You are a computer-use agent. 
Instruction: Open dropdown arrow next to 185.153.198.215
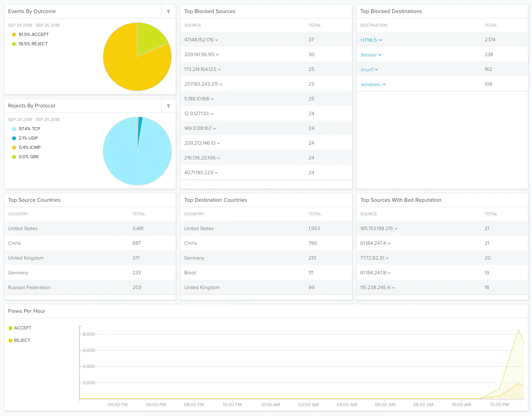tap(396, 229)
